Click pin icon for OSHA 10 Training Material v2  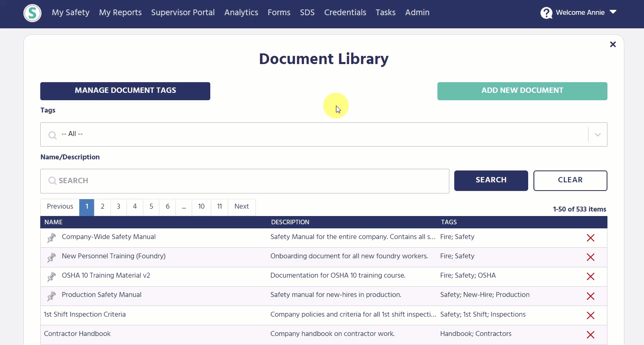click(x=51, y=276)
